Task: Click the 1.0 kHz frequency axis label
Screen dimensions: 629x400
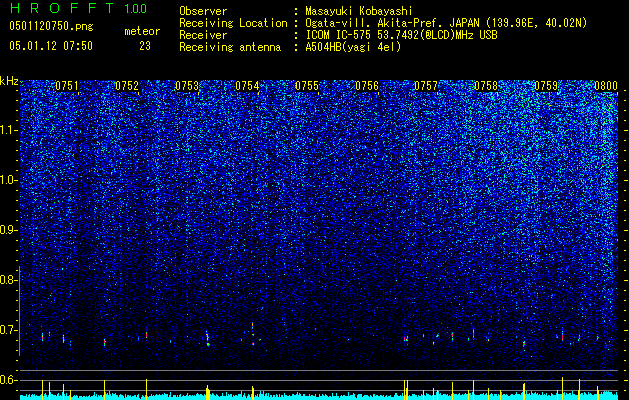Action: click(x=9, y=180)
